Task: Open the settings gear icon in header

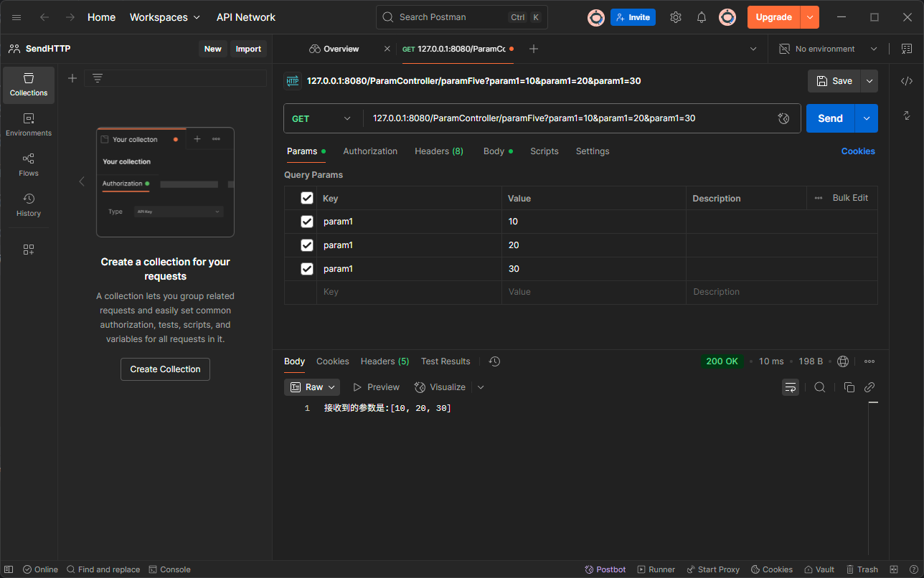Action: pos(676,17)
